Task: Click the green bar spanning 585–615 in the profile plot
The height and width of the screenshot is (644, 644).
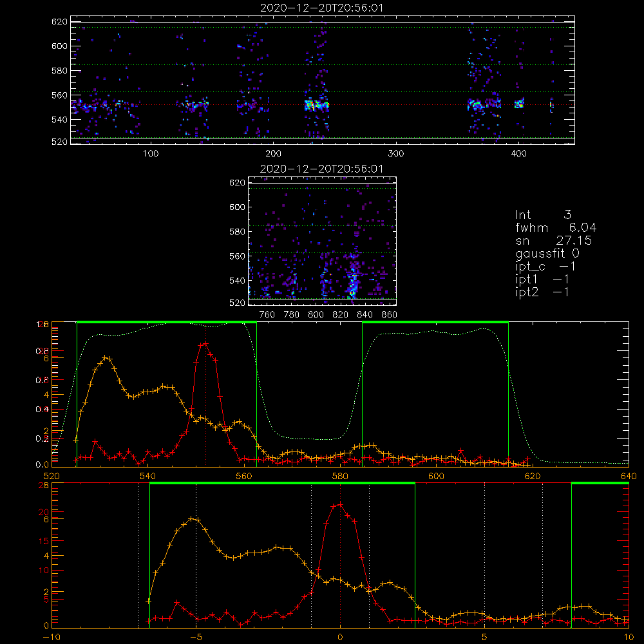Action: (x=435, y=323)
